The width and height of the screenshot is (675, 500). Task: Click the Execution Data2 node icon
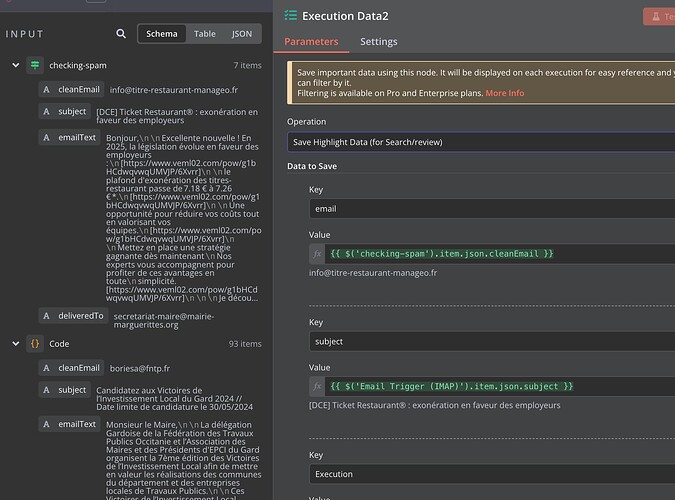pos(291,16)
